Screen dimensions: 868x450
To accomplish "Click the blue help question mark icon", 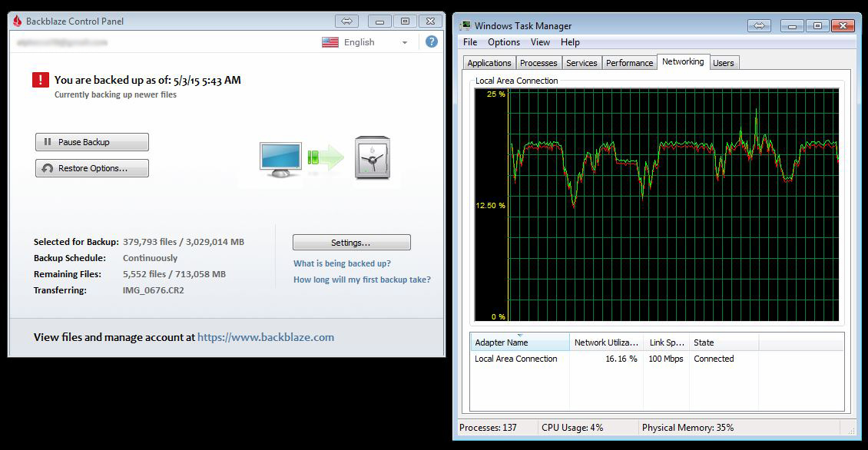I will pyautogui.click(x=432, y=42).
